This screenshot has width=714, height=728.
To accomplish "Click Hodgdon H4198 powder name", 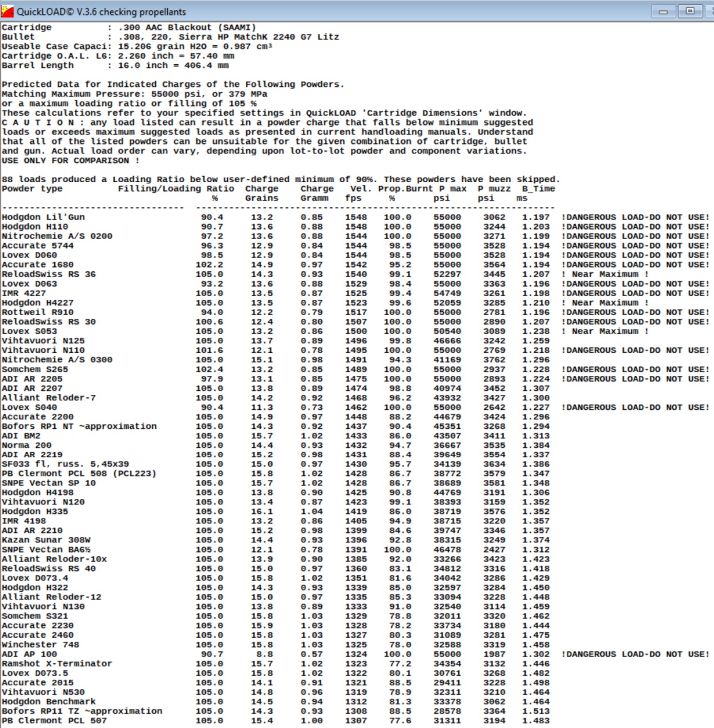I will click(x=37, y=492).
